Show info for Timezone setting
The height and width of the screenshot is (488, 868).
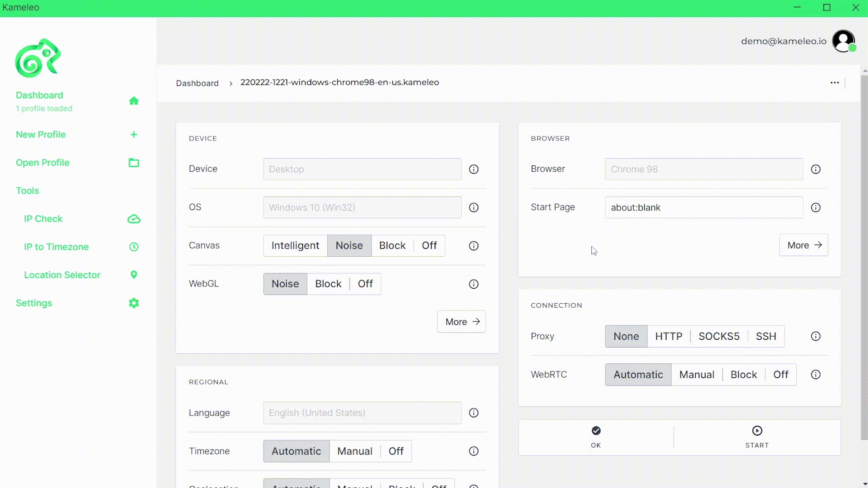click(x=473, y=451)
